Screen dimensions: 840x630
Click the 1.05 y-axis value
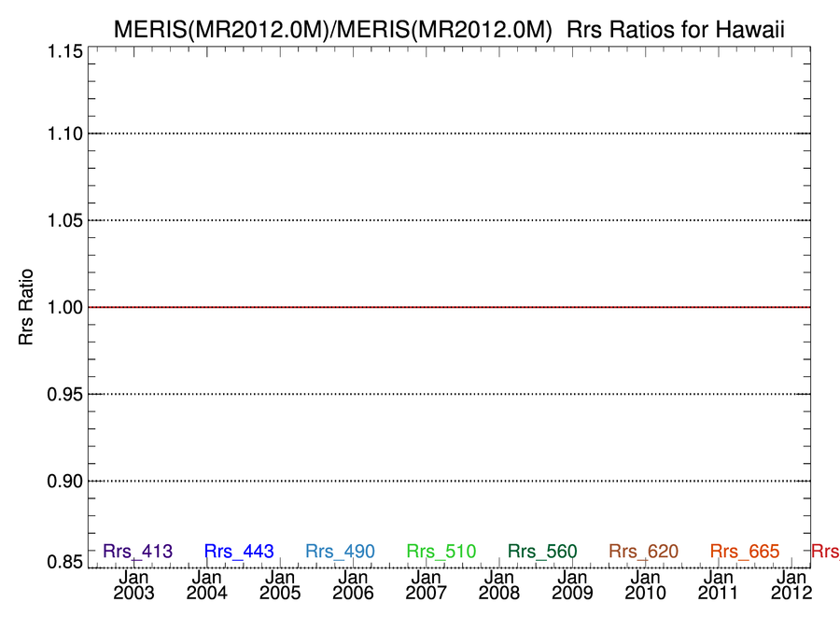[x=65, y=220]
